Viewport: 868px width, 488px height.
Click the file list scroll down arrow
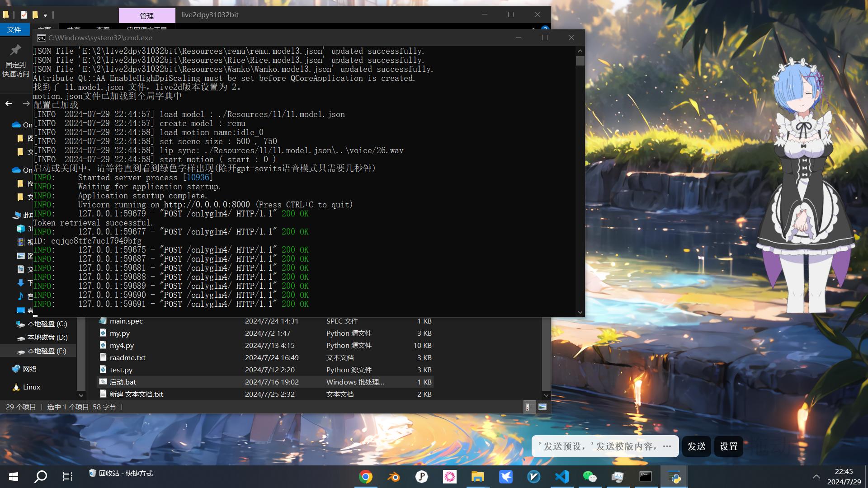click(546, 395)
